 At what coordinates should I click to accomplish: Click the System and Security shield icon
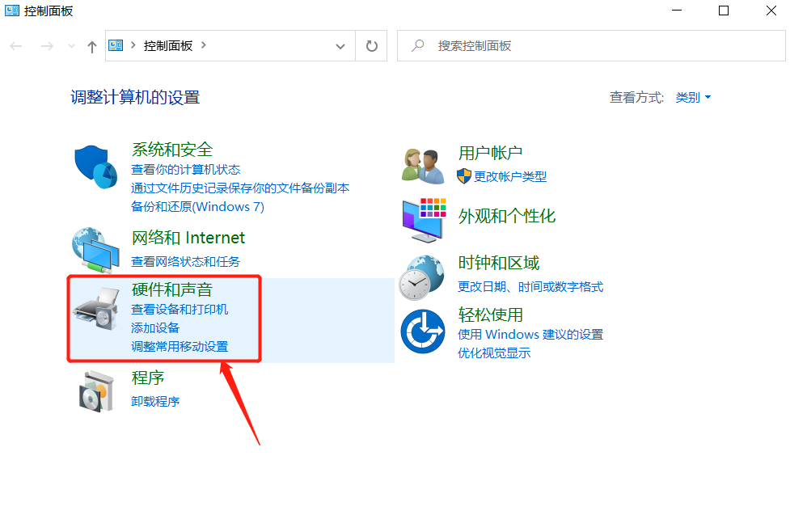click(x=96, y=167)
